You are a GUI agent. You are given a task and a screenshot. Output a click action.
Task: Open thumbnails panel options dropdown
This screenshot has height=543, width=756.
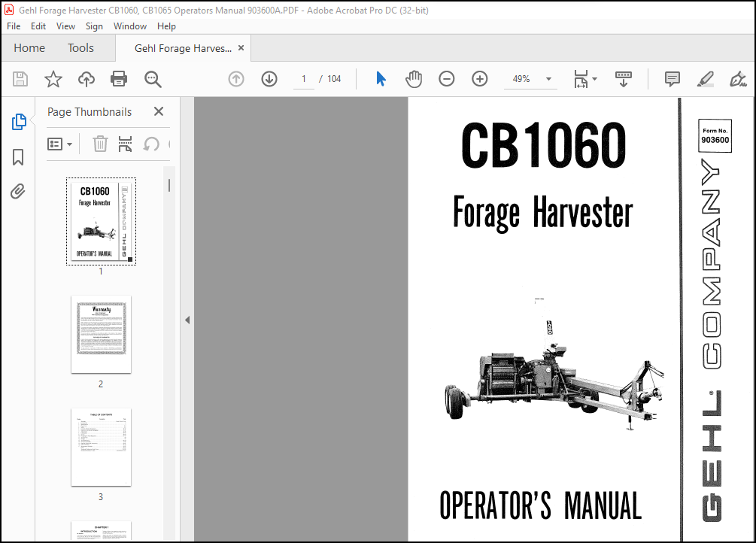[59, 144]
